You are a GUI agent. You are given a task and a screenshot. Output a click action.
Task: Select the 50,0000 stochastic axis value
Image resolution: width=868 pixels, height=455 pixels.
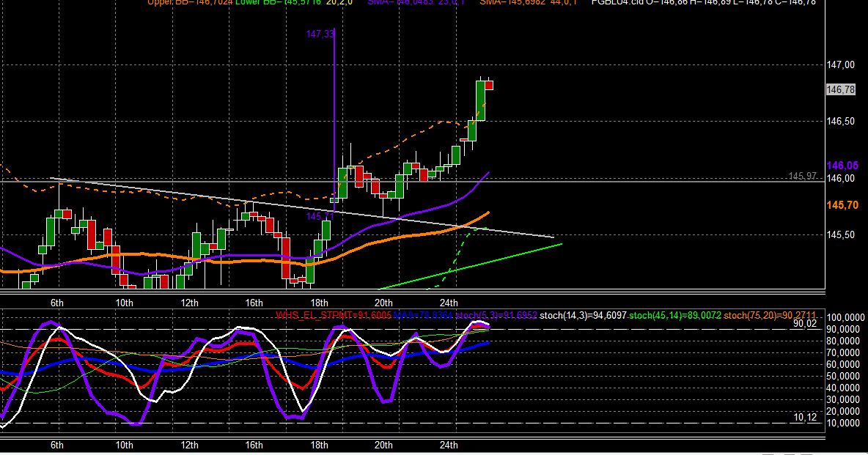(x=845, y=377)
